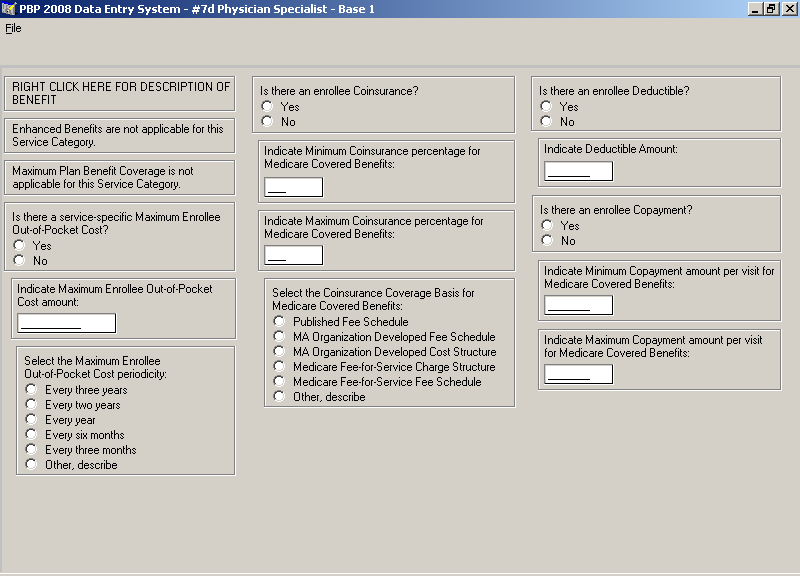Choose Every three months periodicity
The height and width of the screenshot is (576, 800).
(x=31, y=449)
